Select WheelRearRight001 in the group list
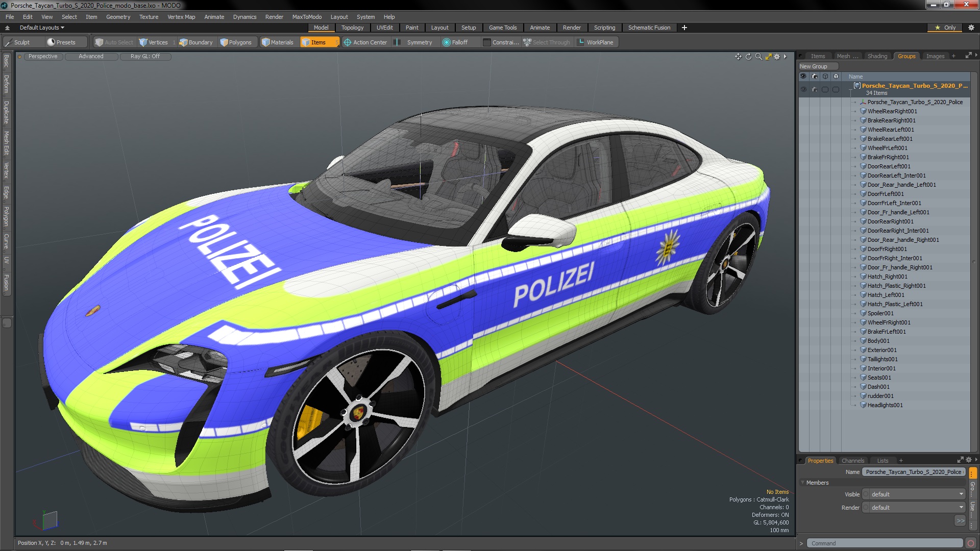 pyautogui.click(x=892, y=111)
